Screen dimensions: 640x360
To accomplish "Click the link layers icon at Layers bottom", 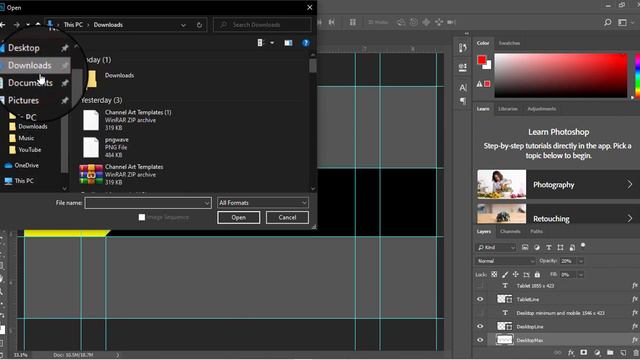I will coord(558,353).
